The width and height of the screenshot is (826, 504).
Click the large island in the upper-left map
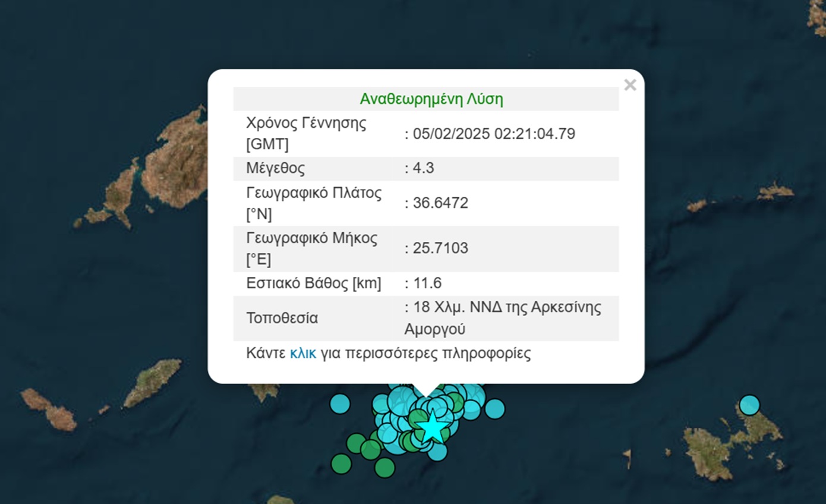175,163
